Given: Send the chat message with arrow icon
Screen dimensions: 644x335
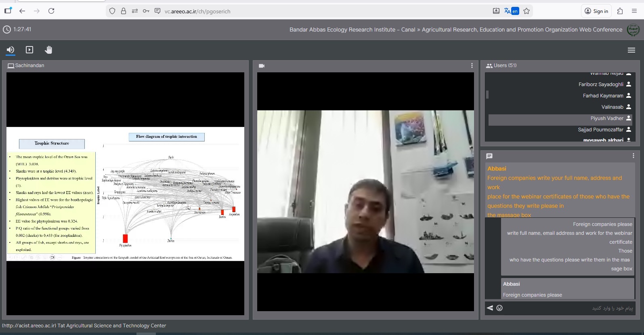Looking at the screenshot, I should (490, 308).
